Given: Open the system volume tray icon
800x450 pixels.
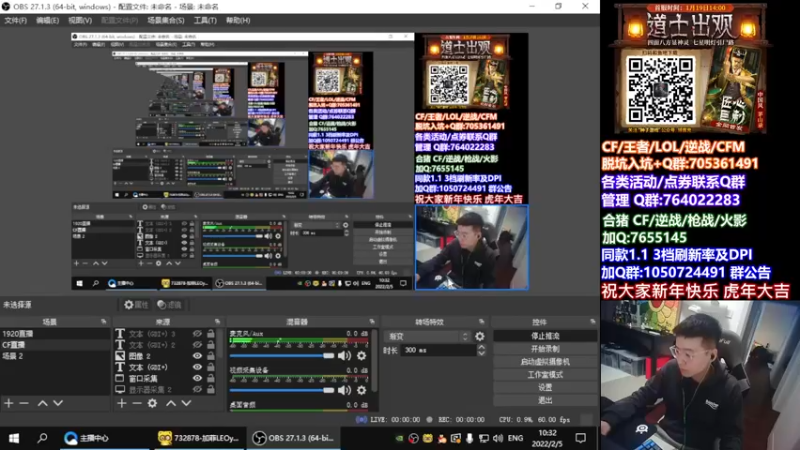Looking at the screenshot, I should click(x=498, y=438).
